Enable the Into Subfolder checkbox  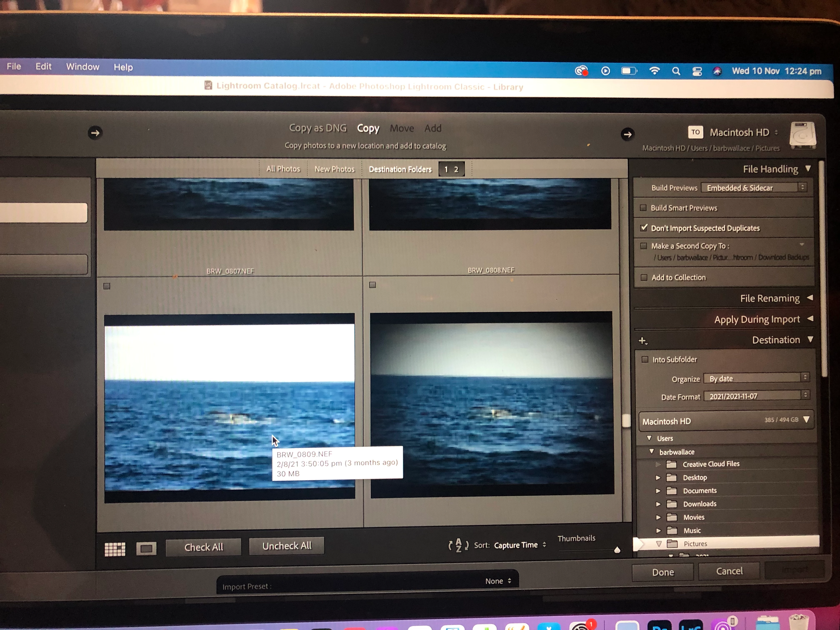point(645,359)
